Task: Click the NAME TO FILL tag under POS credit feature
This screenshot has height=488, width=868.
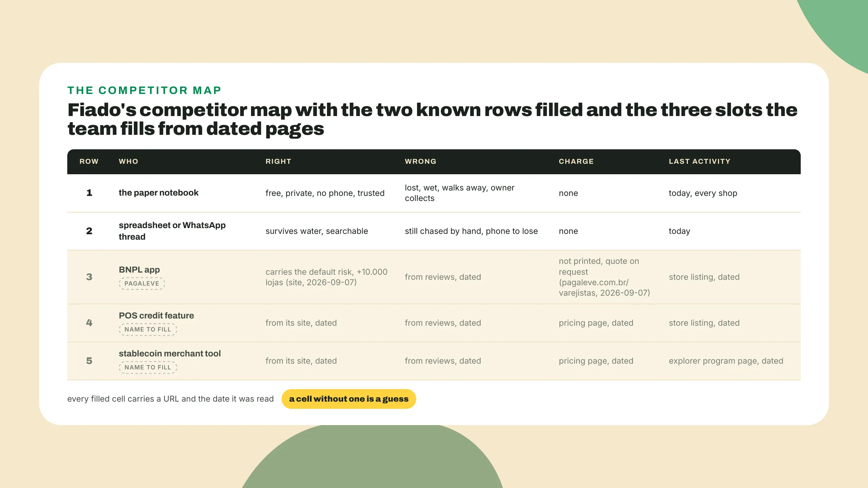Action: pyautogui.click(x=148, y=329)
